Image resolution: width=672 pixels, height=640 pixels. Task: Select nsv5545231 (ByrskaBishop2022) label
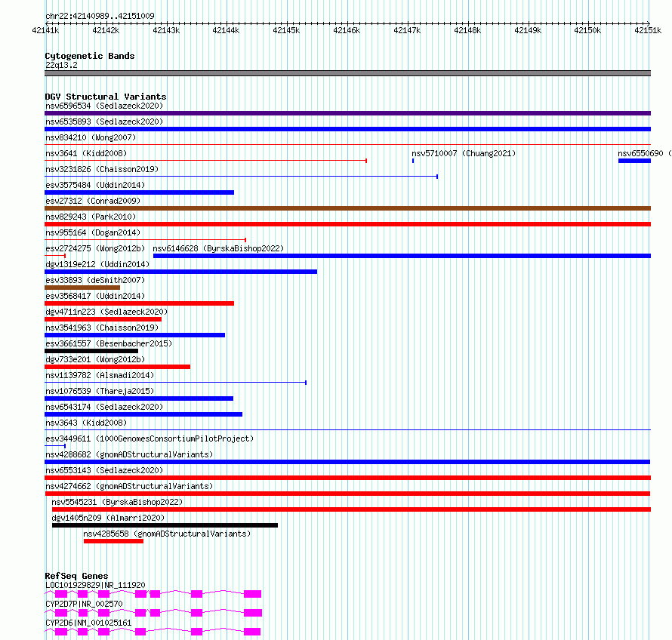point(117,502)
